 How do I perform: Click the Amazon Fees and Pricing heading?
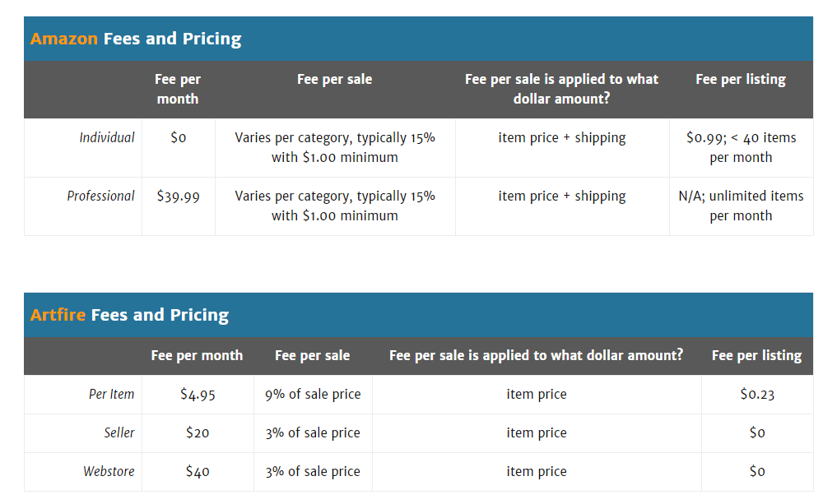136,39
